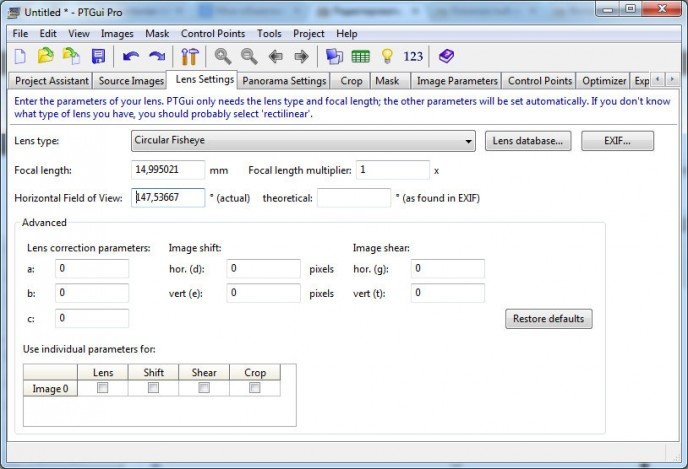Image resolution: width=688 pixels, height=469 pixels.
Task: Click the Restore defaults button
Action: pos(548,319)
